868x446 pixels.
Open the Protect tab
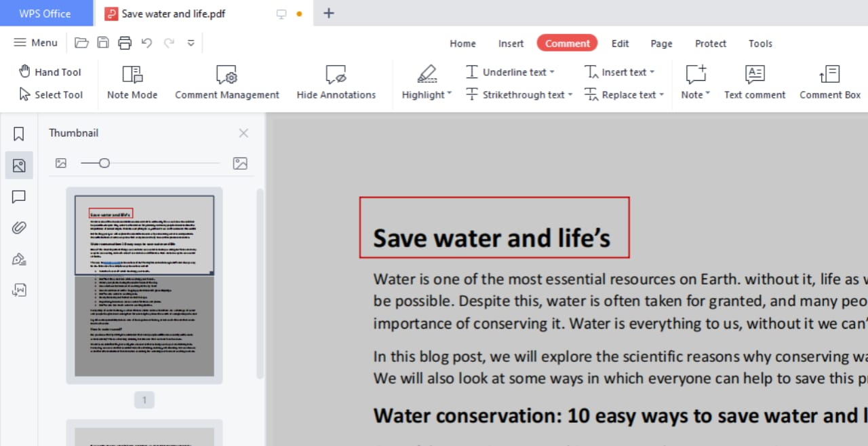tap(710, 43)
